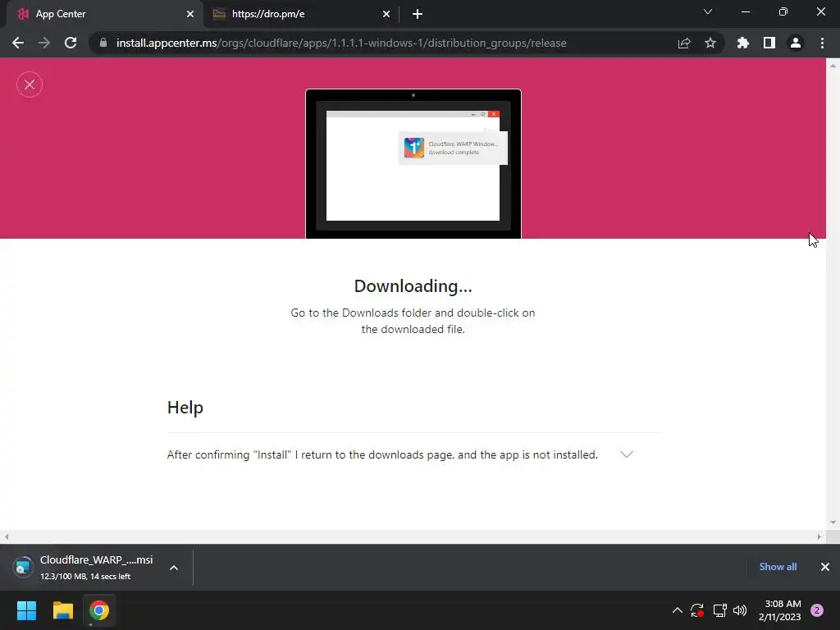Switch to the https://dro.pm/e tab
The width and height of the screenshot is (840, 630).
click(x=300, y=14)
